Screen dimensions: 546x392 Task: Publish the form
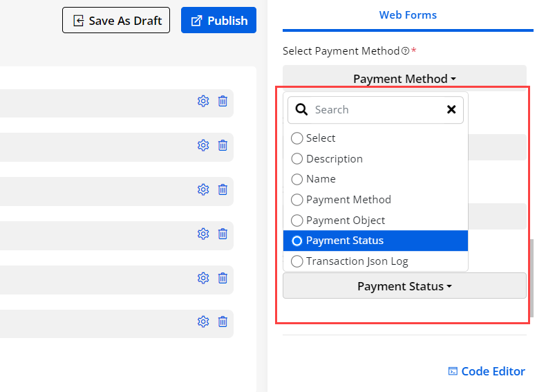click(218, 21)
